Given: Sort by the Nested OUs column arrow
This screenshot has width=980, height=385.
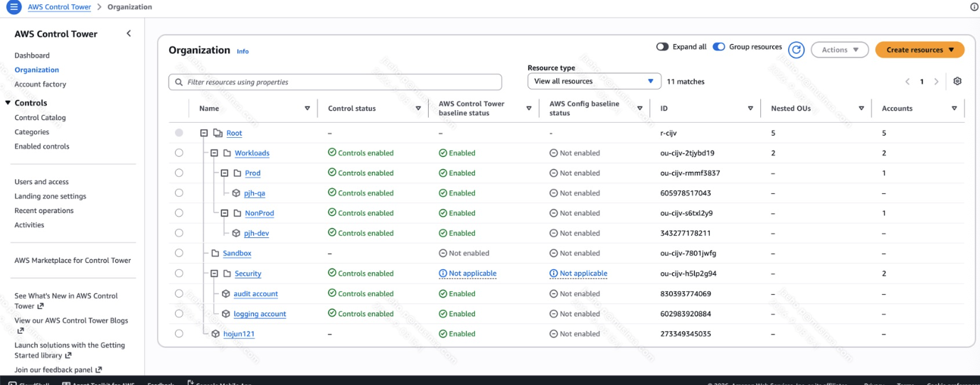Looking at the screenshot, I should pos(861,109).
